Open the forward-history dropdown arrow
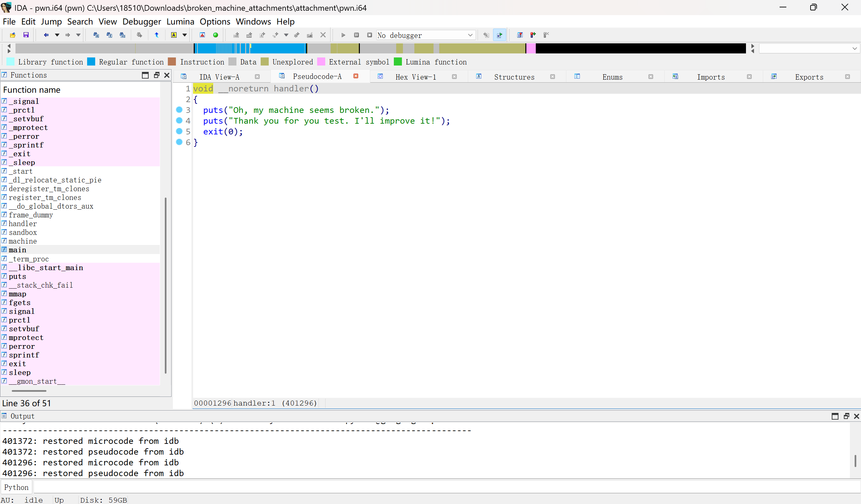The width and height of the screenshot is (861, 504). 78,35
